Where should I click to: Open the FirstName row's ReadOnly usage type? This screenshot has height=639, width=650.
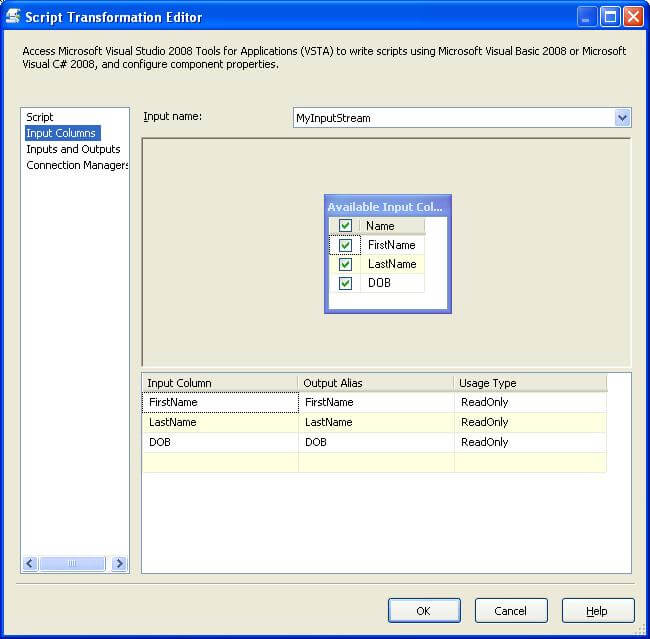(x=531, y=402)
